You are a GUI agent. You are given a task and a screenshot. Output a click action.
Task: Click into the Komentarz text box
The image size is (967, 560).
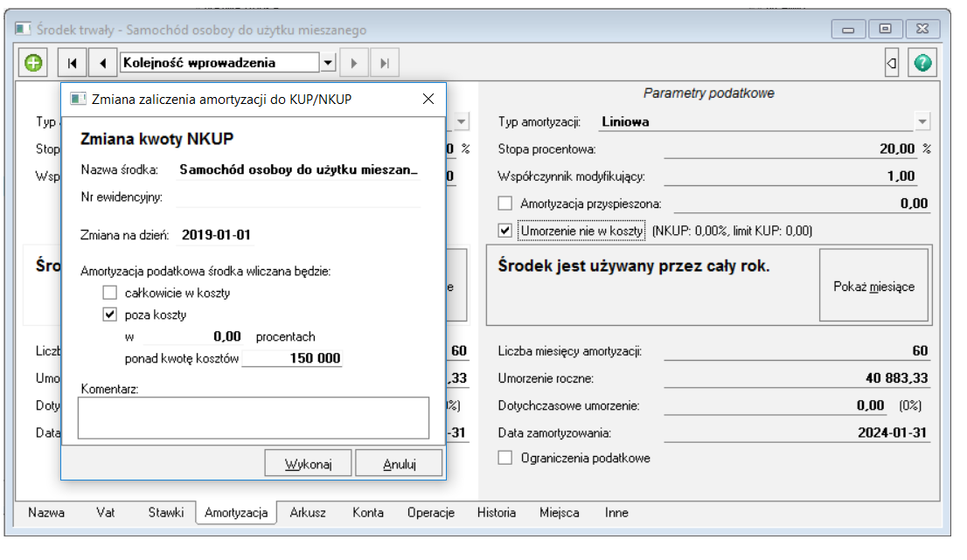[x=254, y=418]
